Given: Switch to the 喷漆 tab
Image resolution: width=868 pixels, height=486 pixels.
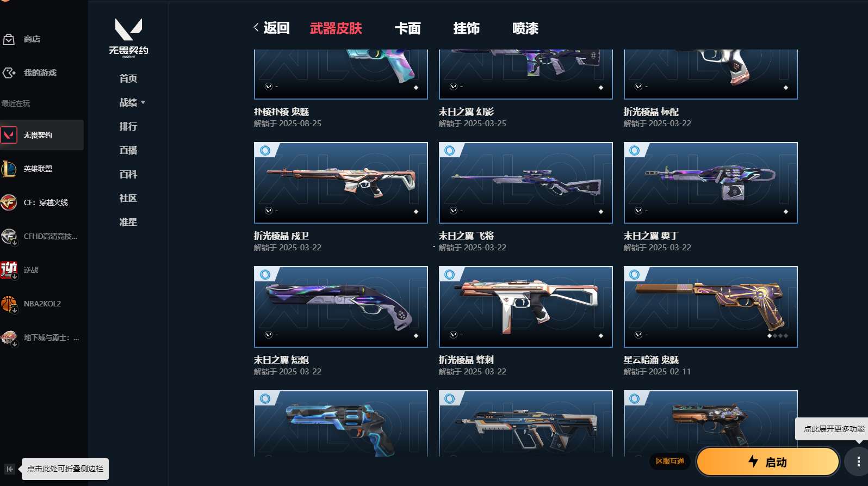Looking at the screenshot, I should tap(525, 28).
